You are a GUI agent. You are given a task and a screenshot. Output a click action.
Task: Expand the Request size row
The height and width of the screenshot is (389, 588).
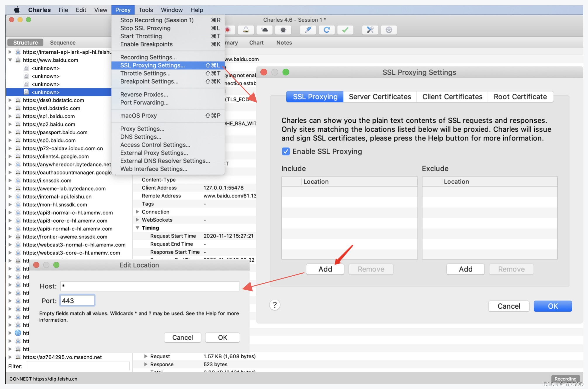point(146,356)
